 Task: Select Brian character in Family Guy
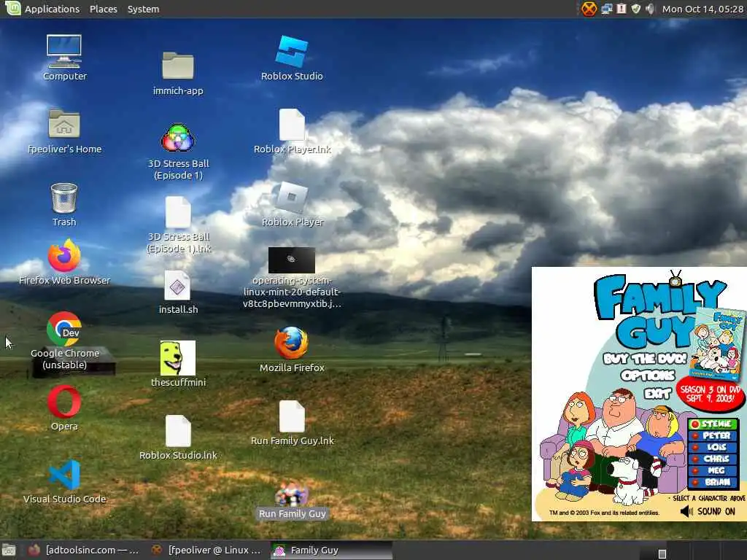[713, 482]
